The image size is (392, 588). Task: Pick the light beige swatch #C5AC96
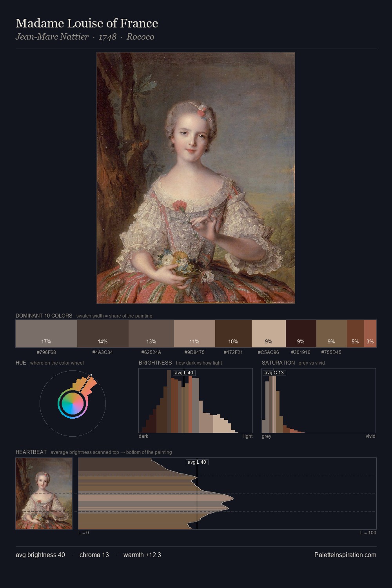(269, 334)
